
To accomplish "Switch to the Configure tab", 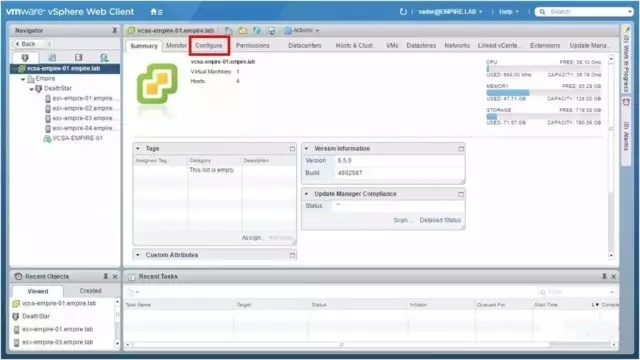I will tap(209, 45).
